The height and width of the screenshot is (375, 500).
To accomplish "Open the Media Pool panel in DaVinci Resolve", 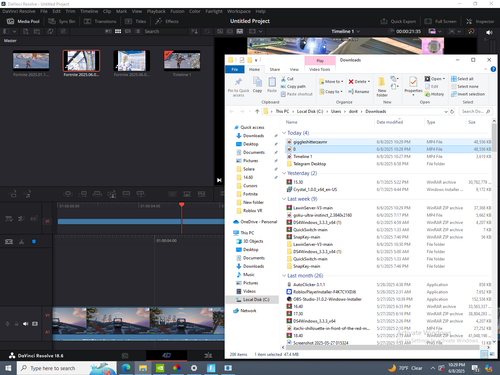I will (23, 21).
